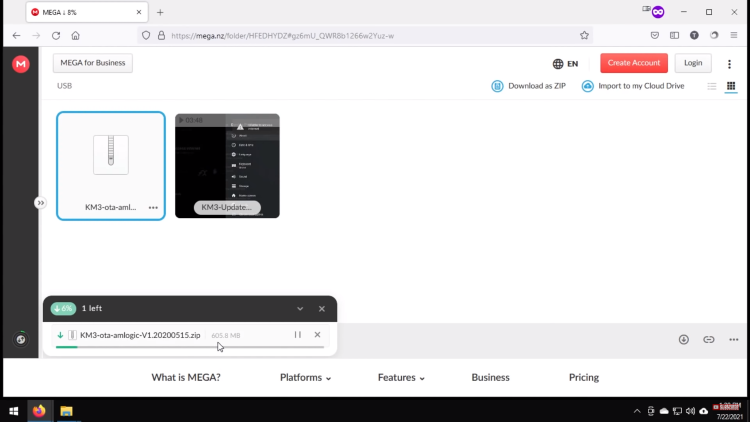Click the purple private browsing mask icon
Image resolution: width=750 pixels, height=422 pixels.
point(658,12)
